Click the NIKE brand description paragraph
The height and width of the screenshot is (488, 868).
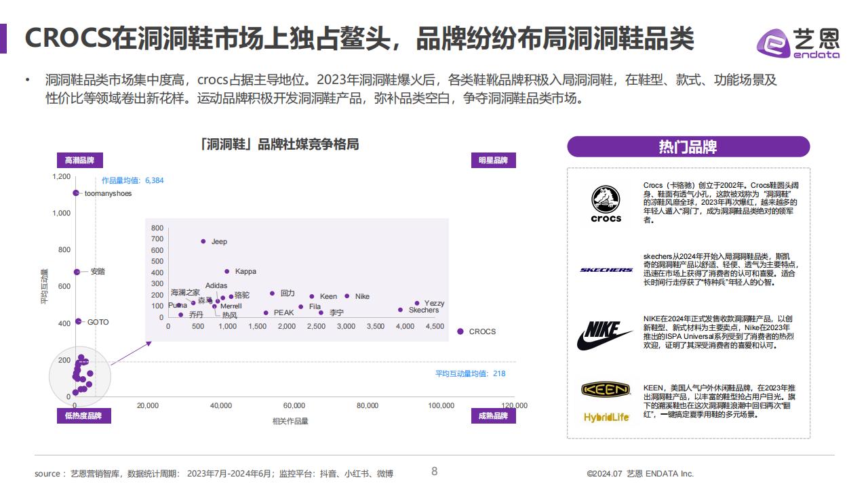[721, 332]
